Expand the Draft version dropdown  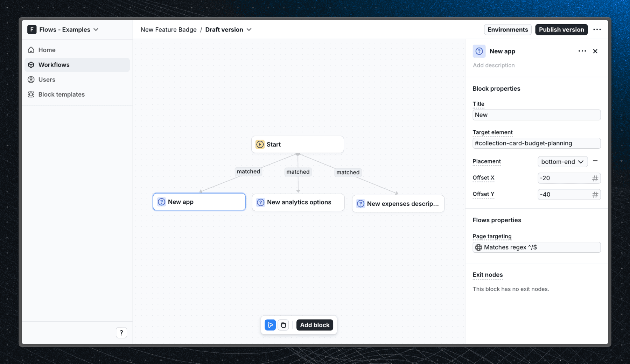coord(228,29)
